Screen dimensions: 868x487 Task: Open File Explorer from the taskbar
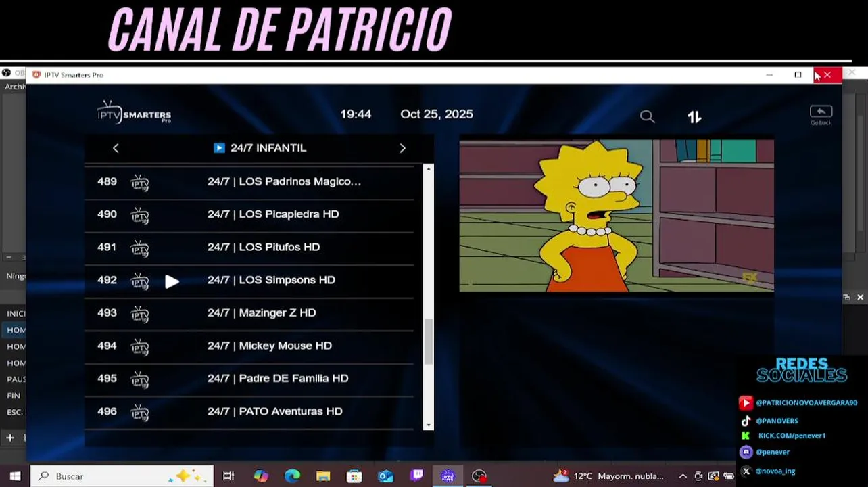click(323, 476)
